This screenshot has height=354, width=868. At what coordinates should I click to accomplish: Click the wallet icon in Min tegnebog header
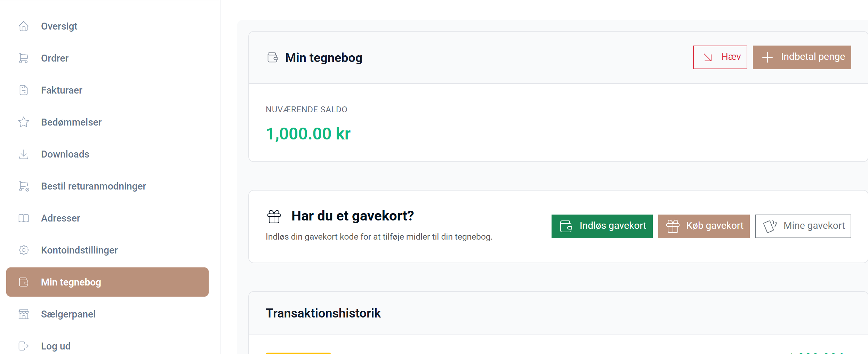coord(273,57)
